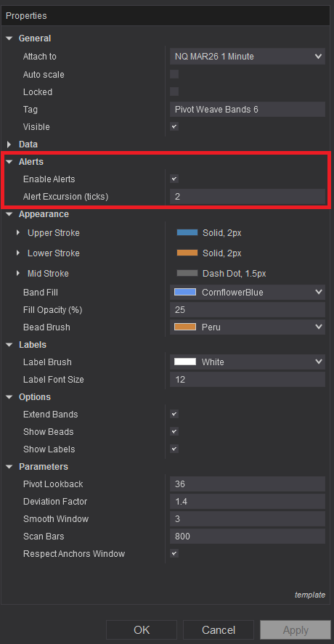
Task: Expand the Lower Stroke settings
Action: pyautogui.click(x=18, y=253)
